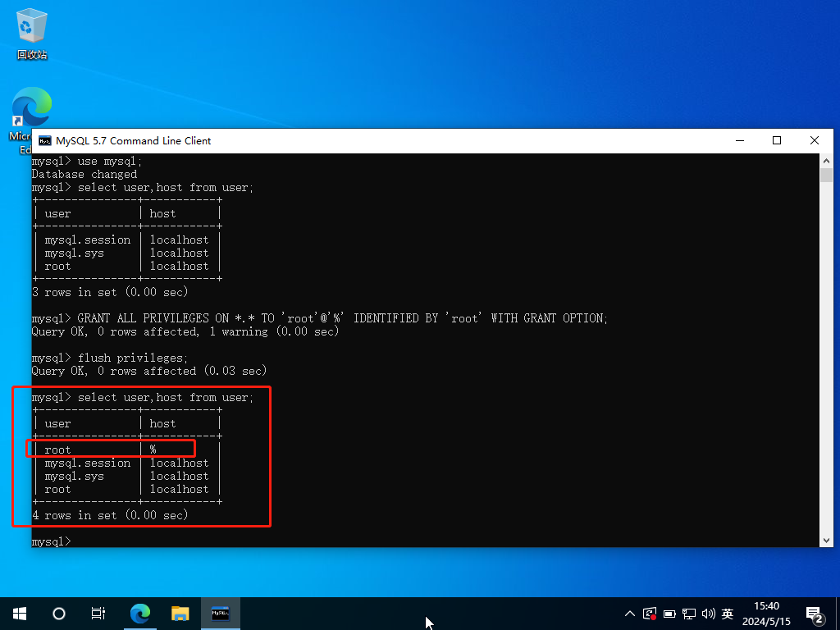Open the network connection tray icon
The height and width of the screenshot is (630, 840).
coord(689,614)
